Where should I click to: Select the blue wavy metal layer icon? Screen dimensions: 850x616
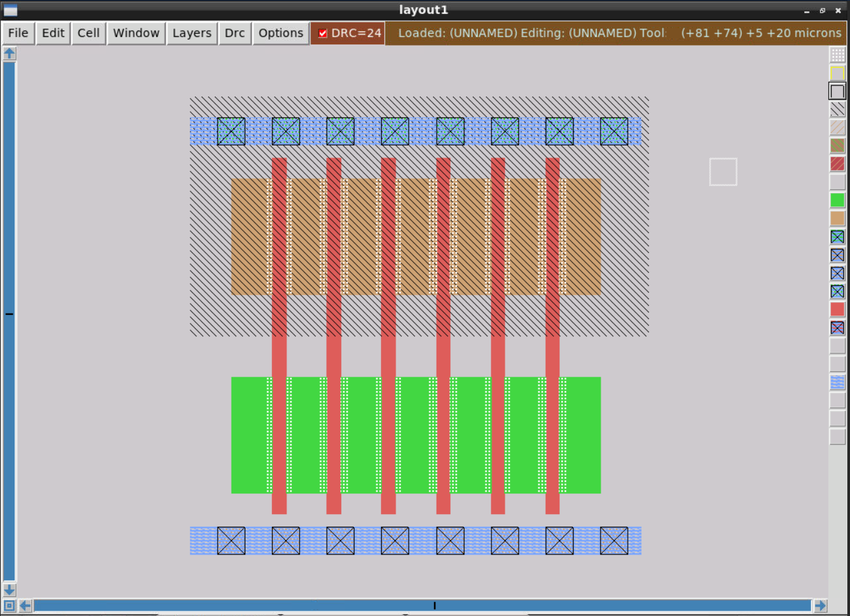(x=836, y=382)
